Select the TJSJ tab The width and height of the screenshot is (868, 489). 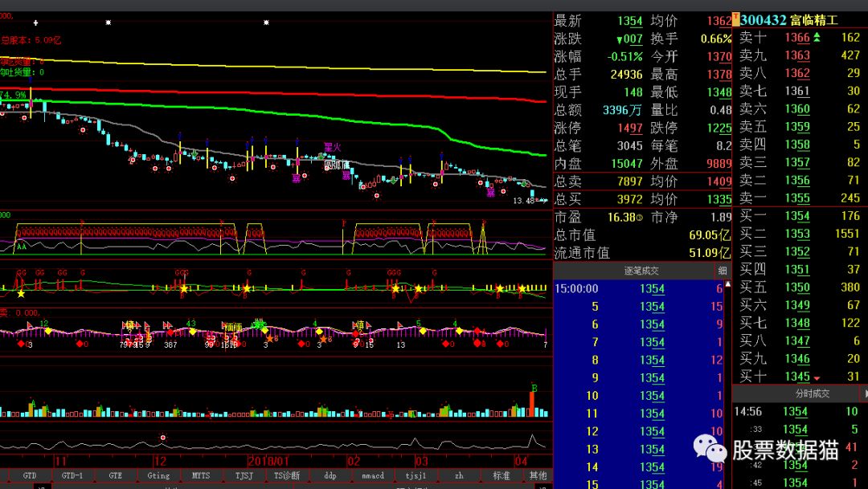pyautogui.click(x=244, y=475)
